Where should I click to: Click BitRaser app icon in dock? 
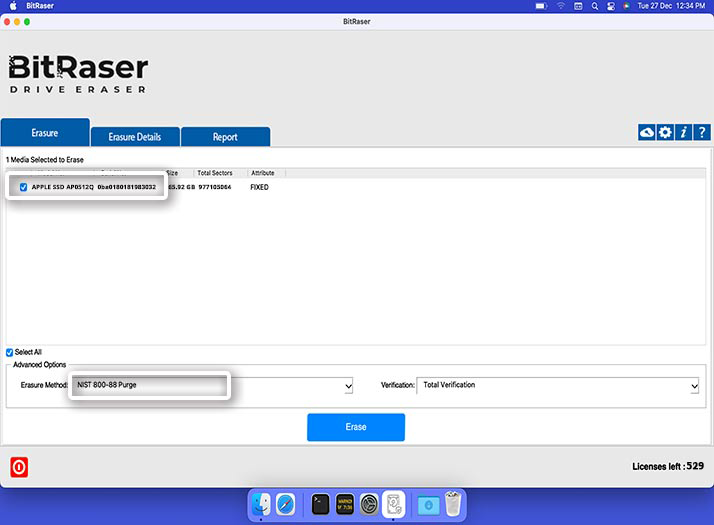[x=393, y=504]
